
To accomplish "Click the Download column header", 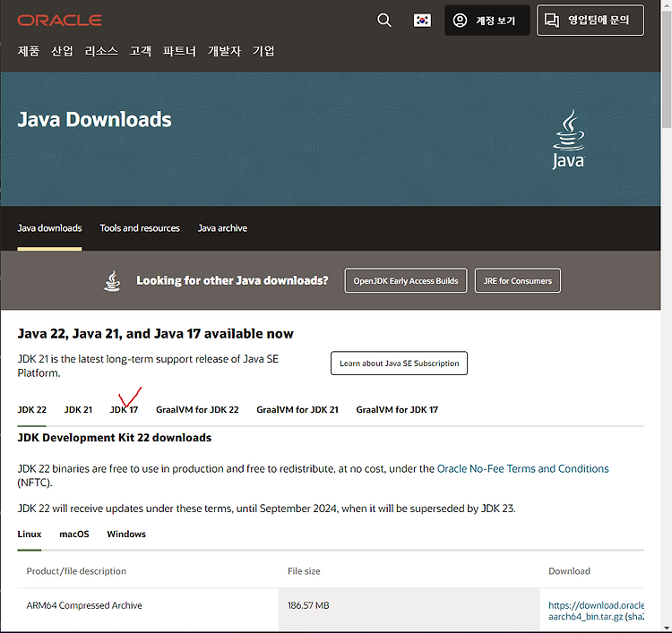I will point(569,571).
